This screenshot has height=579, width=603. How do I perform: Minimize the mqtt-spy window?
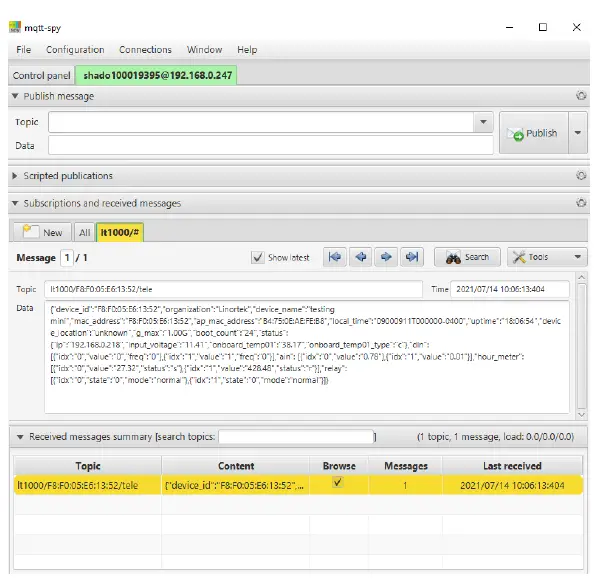coord(510,27)
